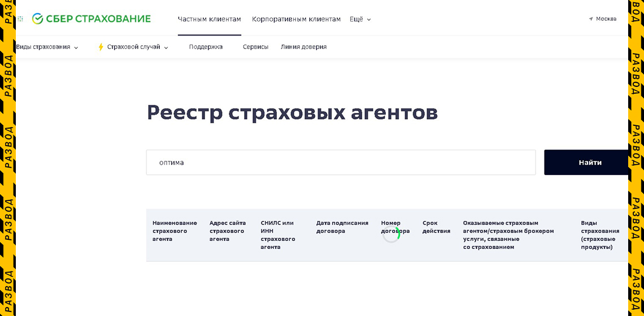Click the lightning bolt icon by Страховой случай
644x316 pixels.
(x=101, y=47)
